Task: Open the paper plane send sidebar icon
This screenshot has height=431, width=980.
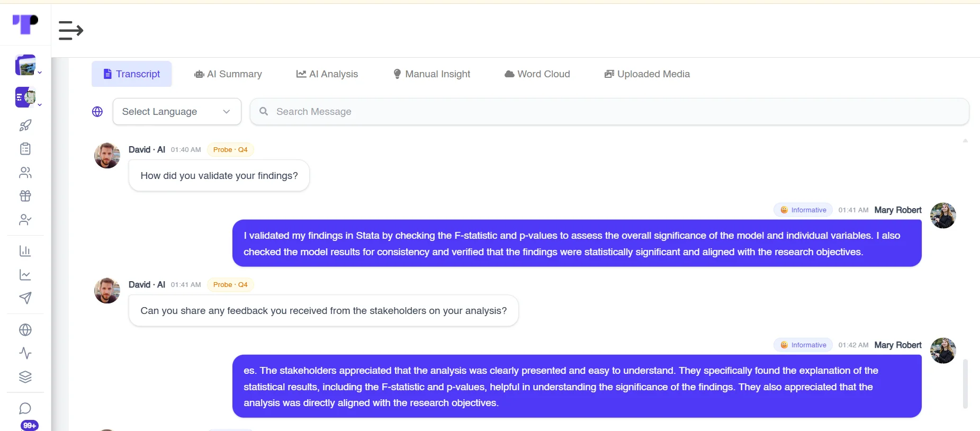Action: click(x=25, y=298)
